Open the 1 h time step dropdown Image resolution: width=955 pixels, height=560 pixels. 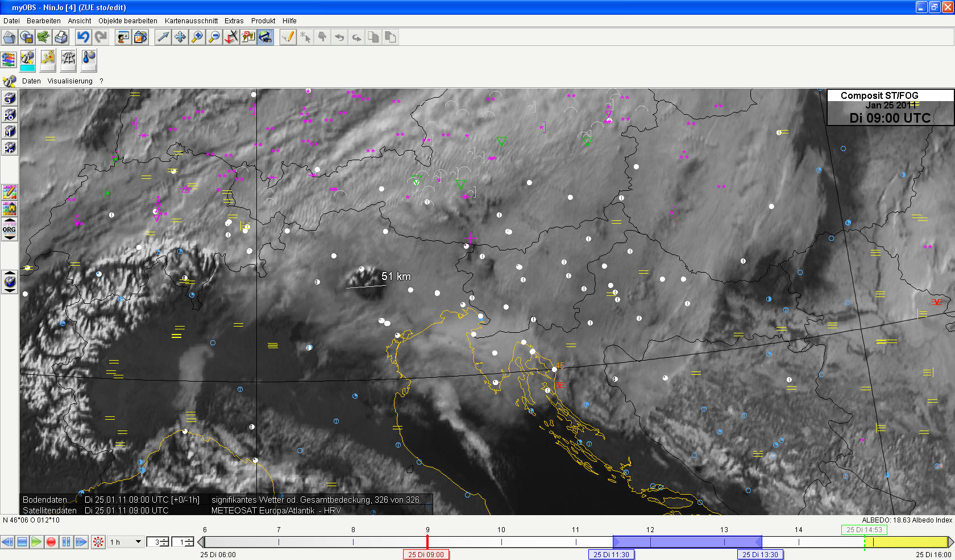tap(126, 542)
